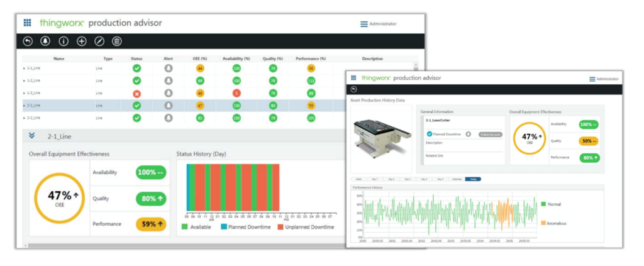Click the Planned Downtime status icon for 2-1_LaserCutter
The width and height of the screenshot is (644, 266).
tap(430, 134)
